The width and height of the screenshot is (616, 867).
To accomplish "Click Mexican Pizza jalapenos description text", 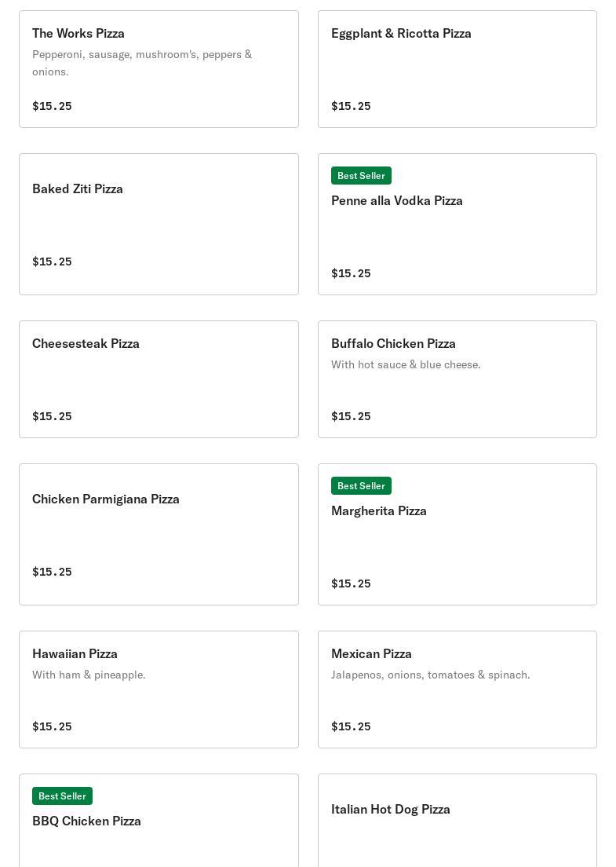I will pyautogui.click(x=430, y=675).
